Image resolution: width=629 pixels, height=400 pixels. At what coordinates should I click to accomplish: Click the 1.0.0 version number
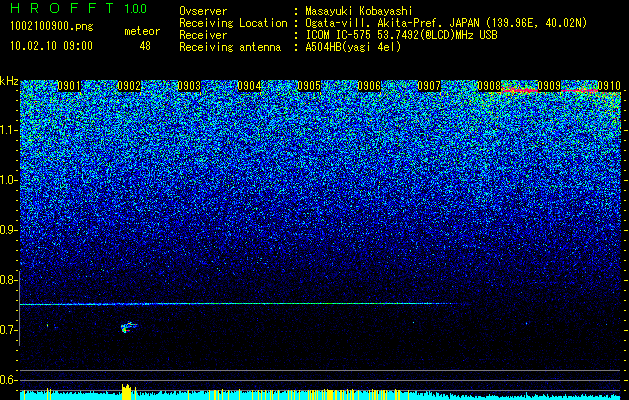(136, 9)
